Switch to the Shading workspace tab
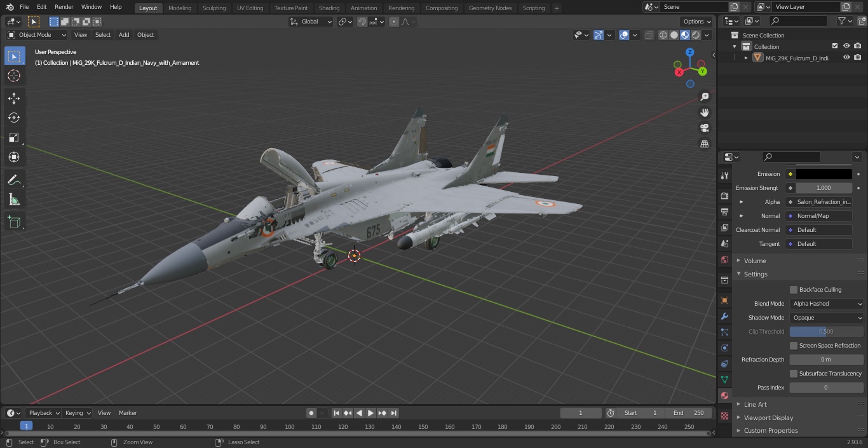 (329, 8)
